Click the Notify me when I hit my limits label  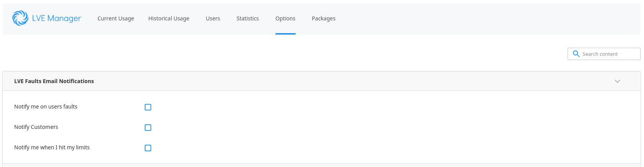(52, 147)
